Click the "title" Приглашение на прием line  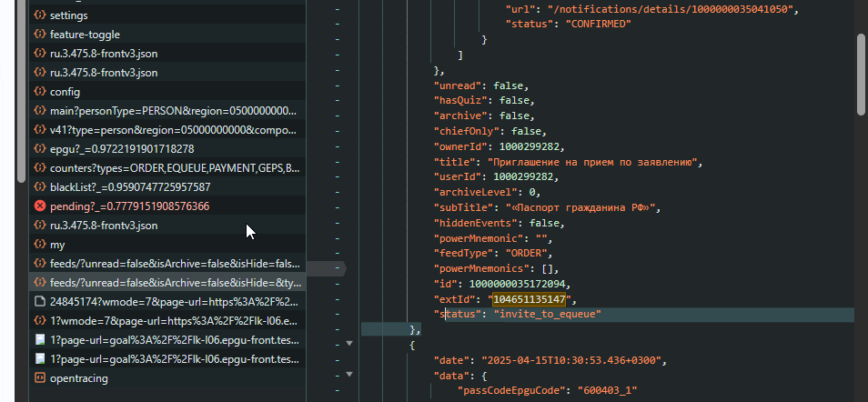pos(568,162)
